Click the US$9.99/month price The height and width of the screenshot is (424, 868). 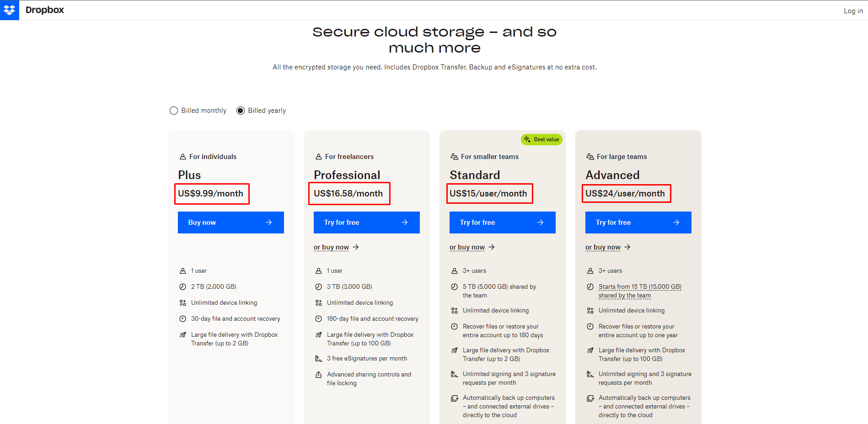coord(210,194)
